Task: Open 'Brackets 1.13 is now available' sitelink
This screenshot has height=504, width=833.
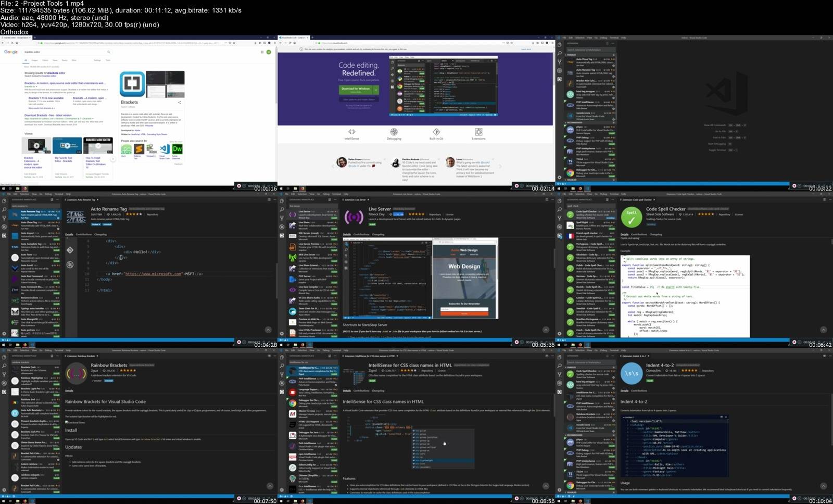Action: coord(46,98)
